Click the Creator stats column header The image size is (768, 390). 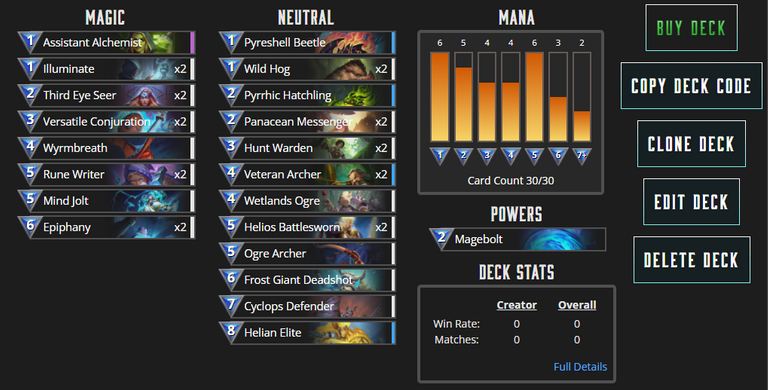tap(517, 305)
